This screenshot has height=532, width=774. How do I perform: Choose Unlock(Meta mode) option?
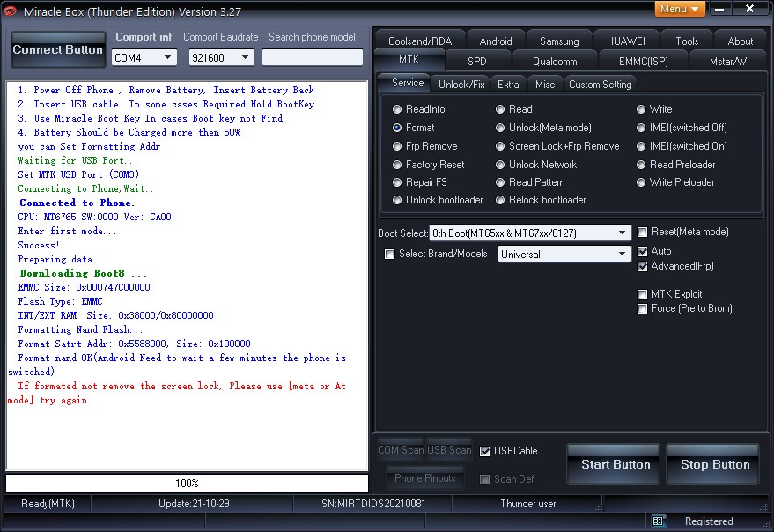click(543, 128)
